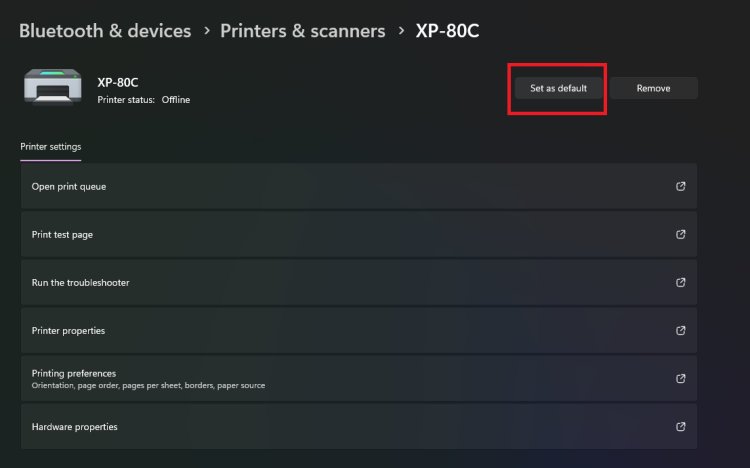The image size is (750, 468).
Task: Click external link icon for Hardware properties
Action: (x=681, y=426)
